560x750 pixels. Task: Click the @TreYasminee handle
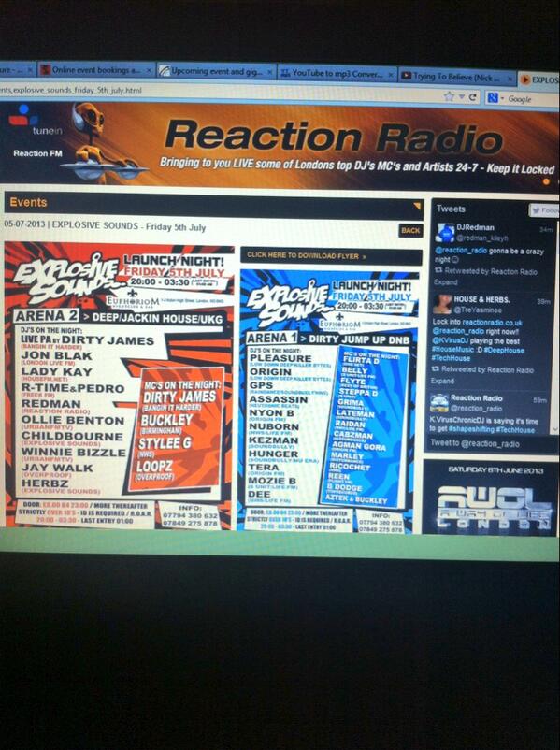click(478, 310)
